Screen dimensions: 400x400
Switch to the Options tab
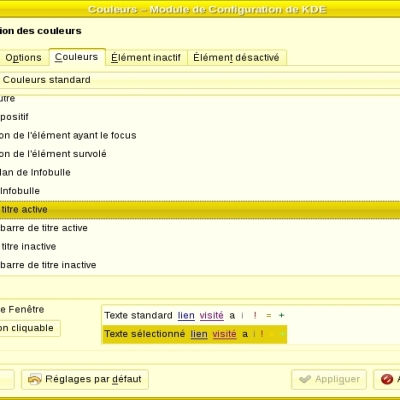[x=23, y=58]
